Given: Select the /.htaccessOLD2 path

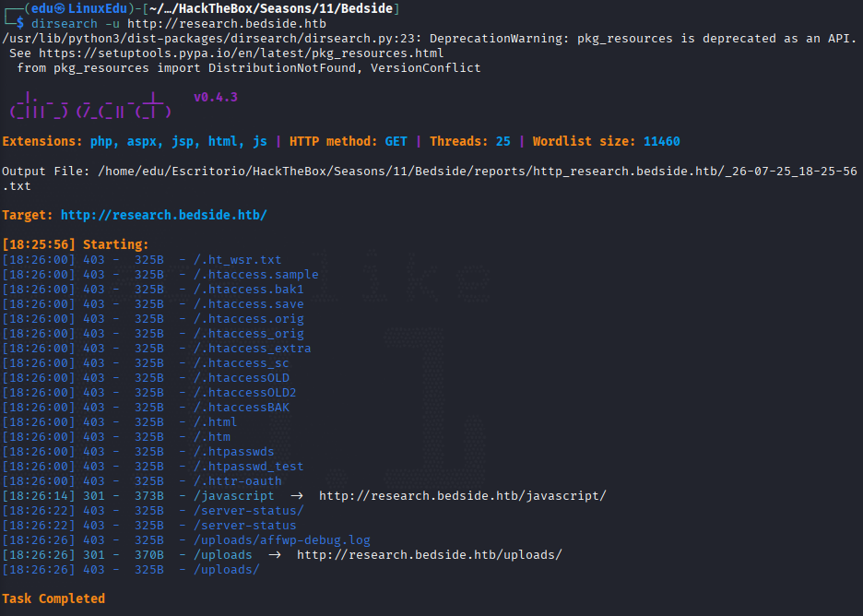Looking at the screenshot, I should point(245,393).
